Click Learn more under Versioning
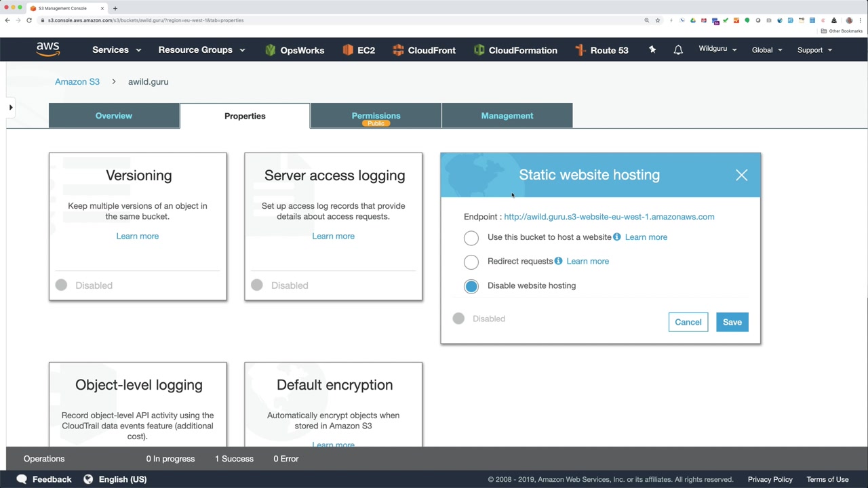This screenshot has height=488, width=868. coord(137,236)
